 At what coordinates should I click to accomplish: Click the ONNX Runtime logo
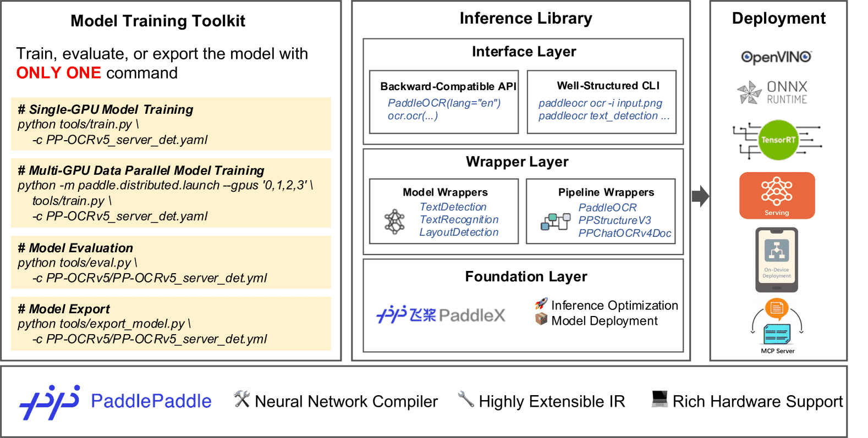click(772, 92)
